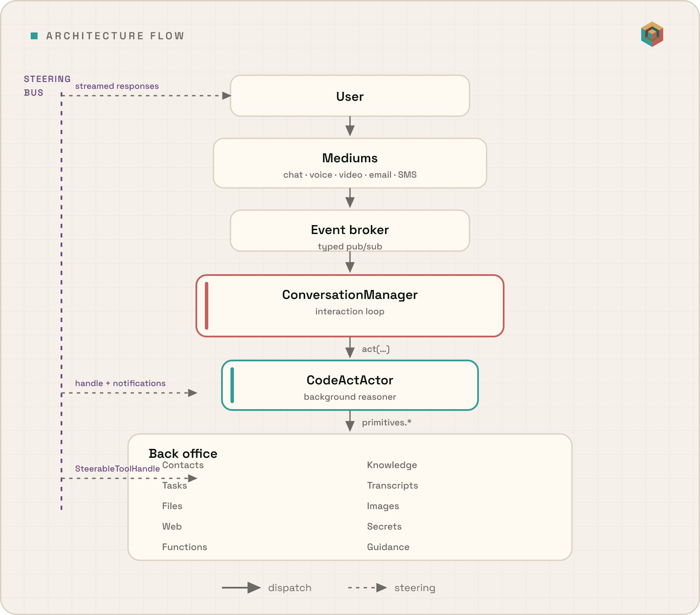Click the ARCHITECTURE FLOW title
The height and width of the screenshot is (615, 700).
pos(115,36)
